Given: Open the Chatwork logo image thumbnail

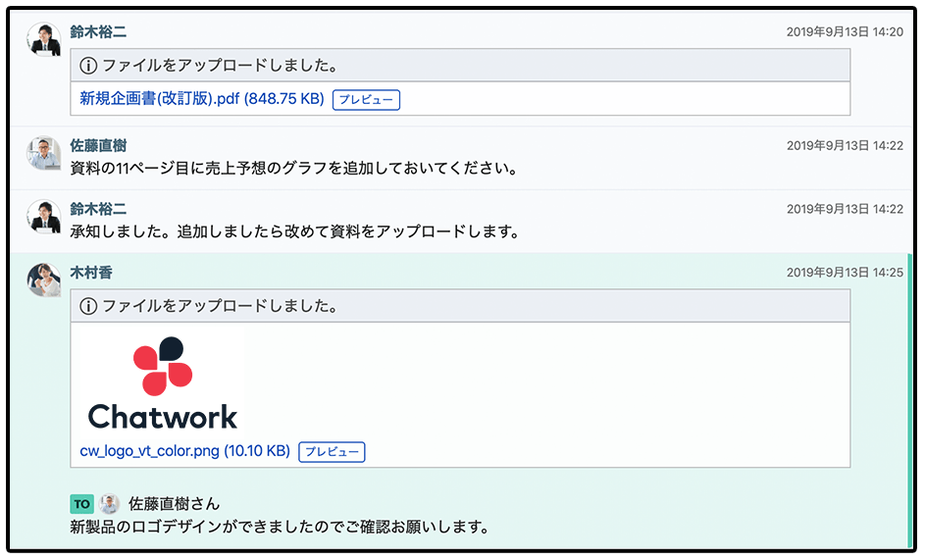Looking at the screenshot, I should pyautogui.click(x=163, y=382).
